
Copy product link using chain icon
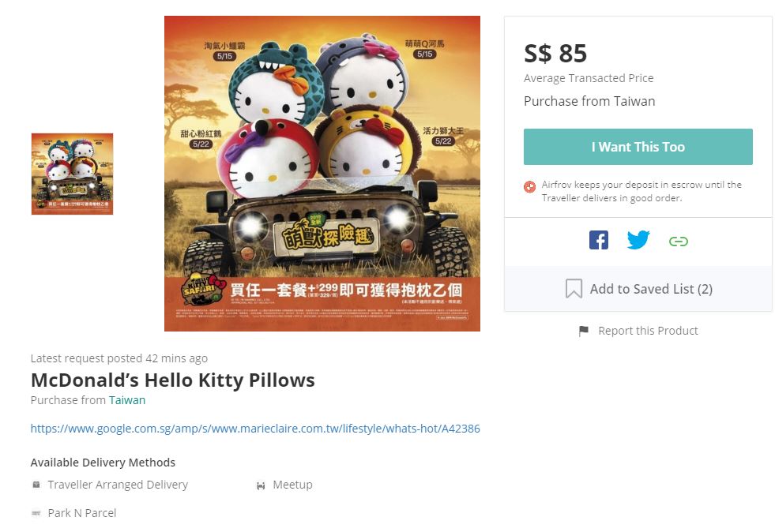coord(678,241)
